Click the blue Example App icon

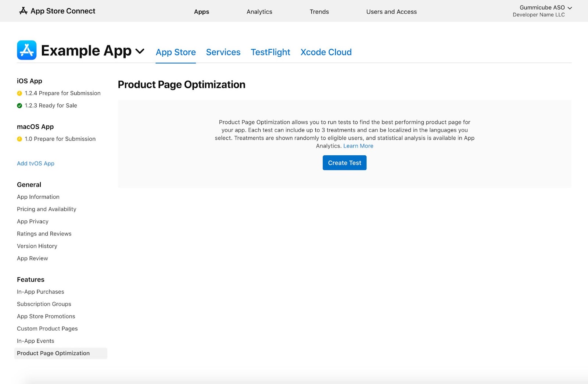(x=26, y=50)
